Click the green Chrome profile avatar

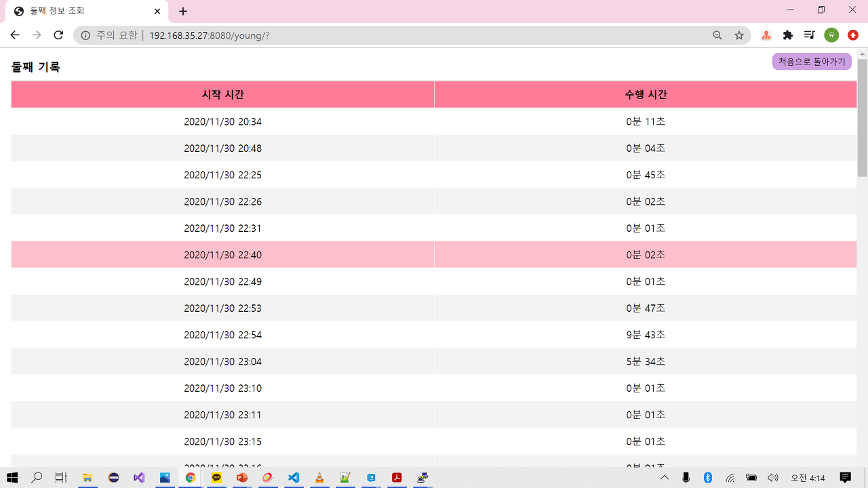click(831, 35)
